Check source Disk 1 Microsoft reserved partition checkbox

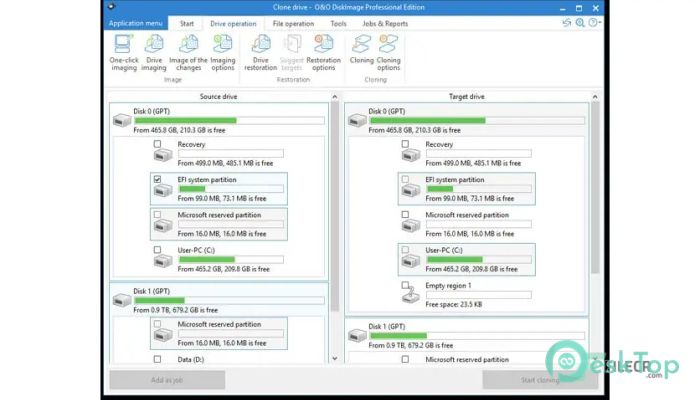click(158, 324)
